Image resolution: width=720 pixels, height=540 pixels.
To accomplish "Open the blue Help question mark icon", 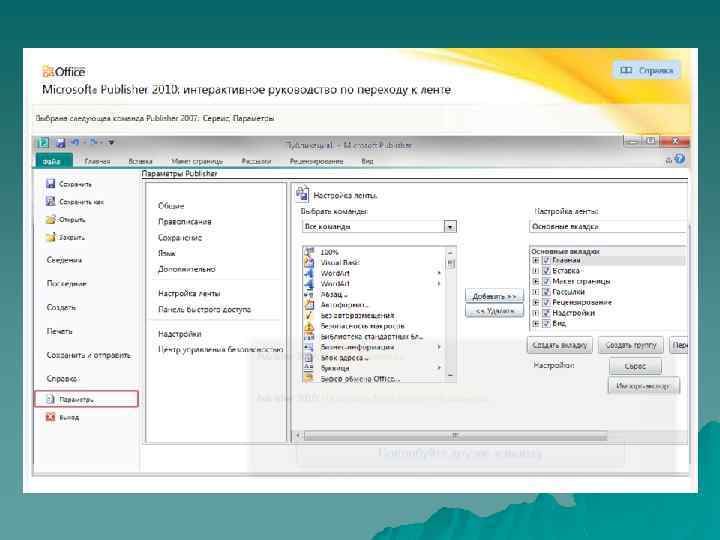I will (x=680, y=159).
